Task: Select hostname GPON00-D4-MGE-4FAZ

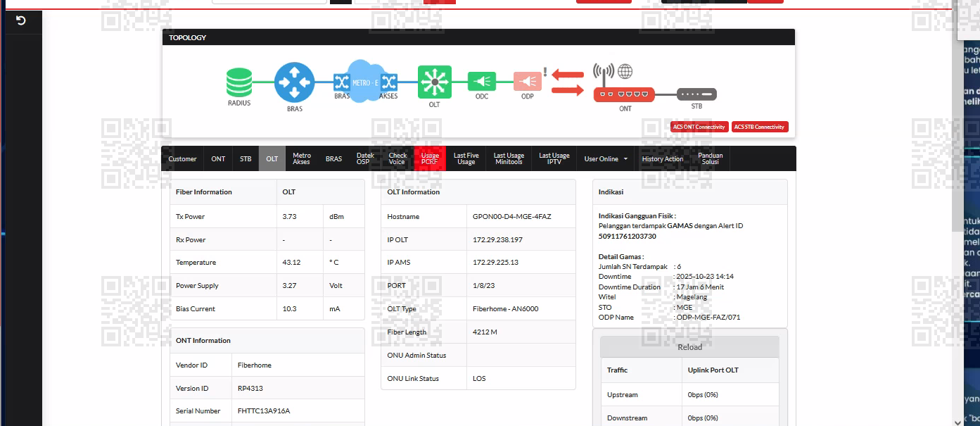Action: [512, 216]
